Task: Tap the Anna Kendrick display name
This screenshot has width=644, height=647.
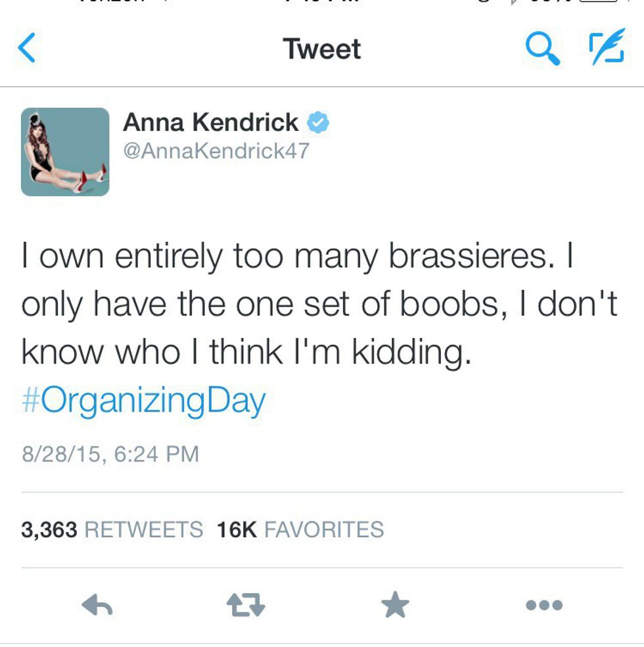Action: [x=211, y=122]
